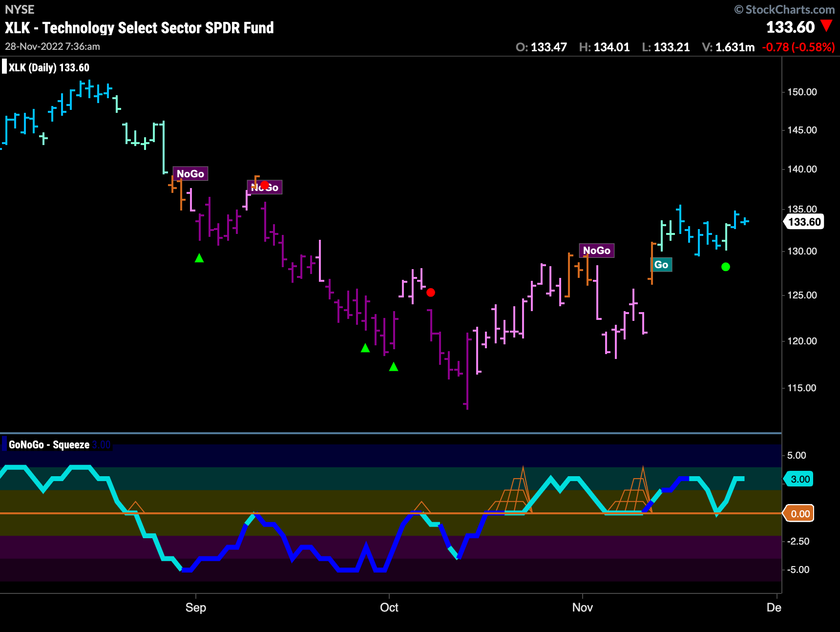Image resolution: width=840 pixels, height=632 pixels.
Task: Click the open price O: 133.47
Action: 541,47
